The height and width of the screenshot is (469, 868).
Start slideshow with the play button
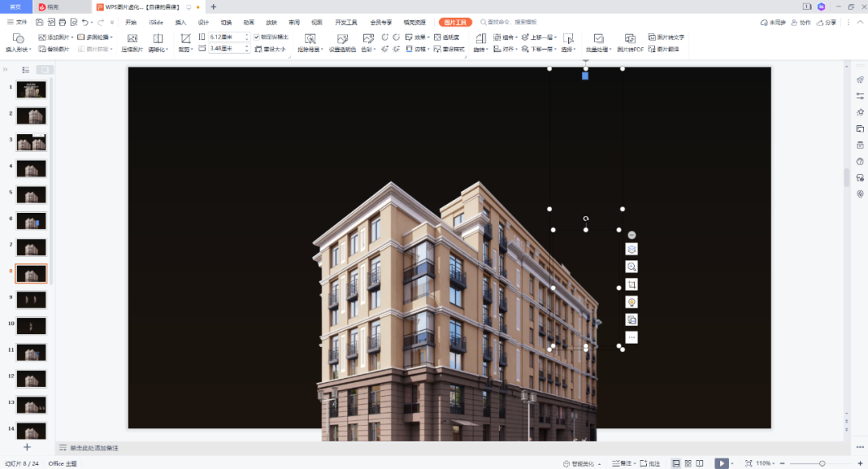(722, 463)
